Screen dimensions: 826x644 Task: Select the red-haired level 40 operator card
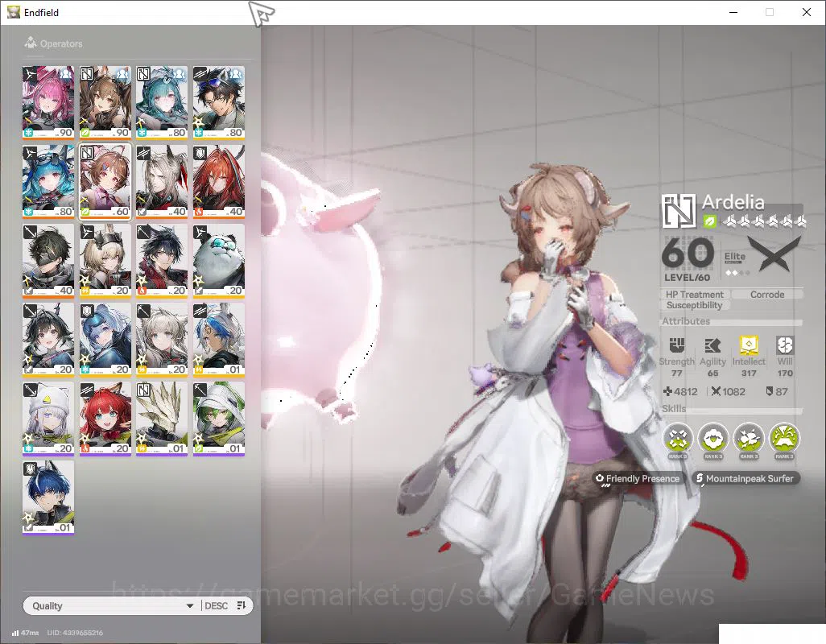pos(219,182)
